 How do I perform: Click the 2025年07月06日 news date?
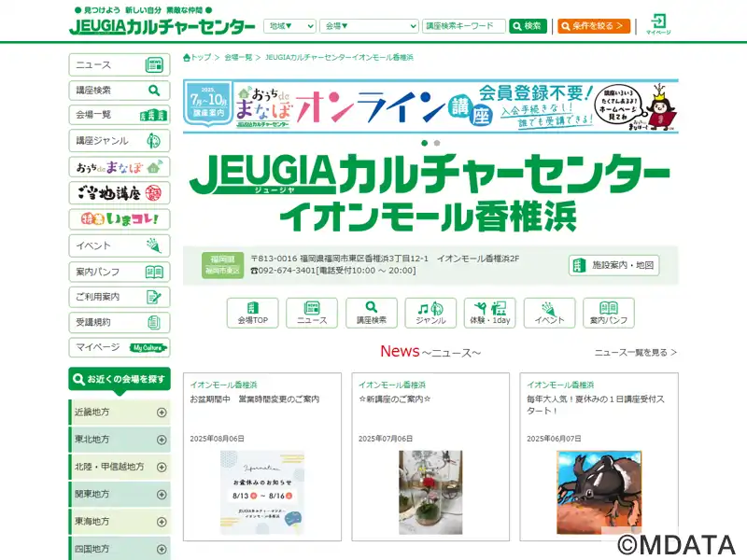click(386, 439)
